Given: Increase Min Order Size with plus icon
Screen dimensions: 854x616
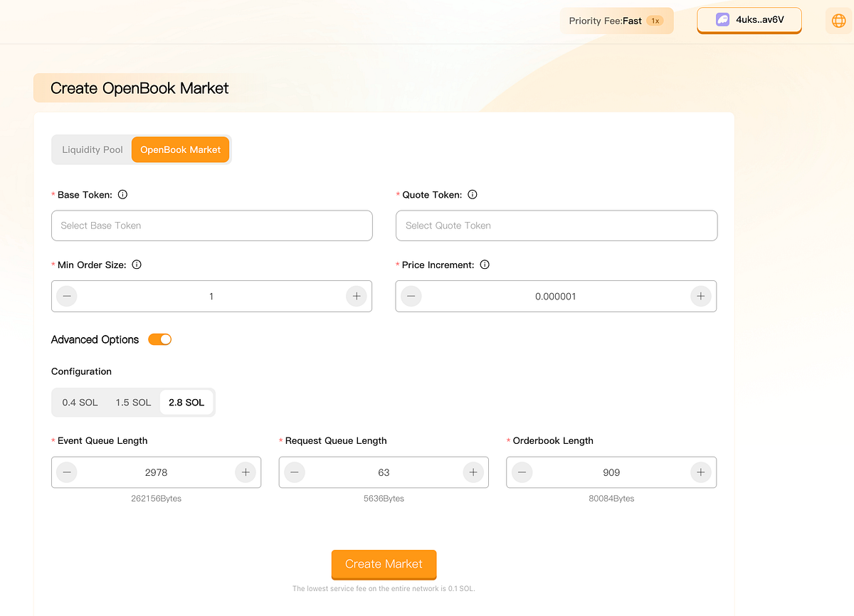Looking at the screenshot, I should pyautogui.click(x=357, y=296).
